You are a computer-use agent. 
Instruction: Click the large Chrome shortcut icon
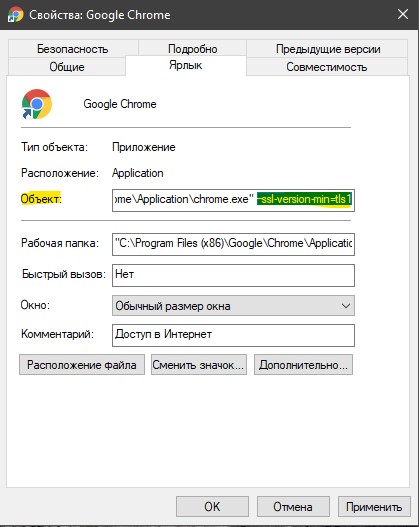(x=37, y=104)
